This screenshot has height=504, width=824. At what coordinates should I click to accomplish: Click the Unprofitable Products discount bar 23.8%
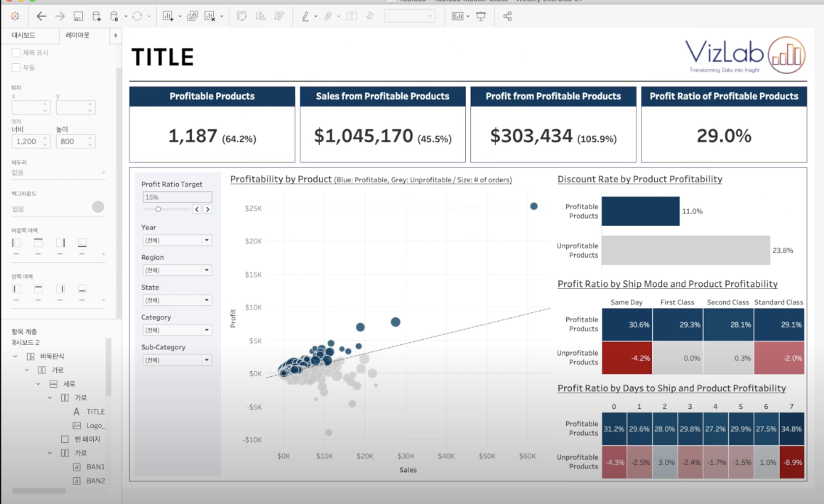(685, 250)
